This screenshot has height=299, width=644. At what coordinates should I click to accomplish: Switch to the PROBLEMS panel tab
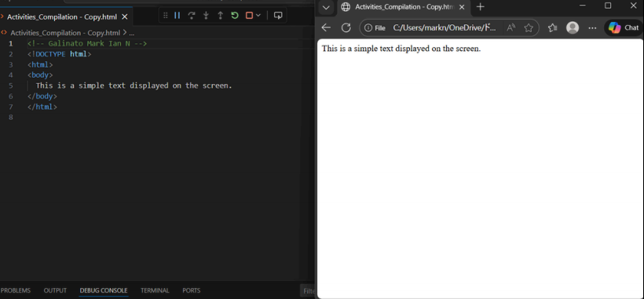[16, 290]
